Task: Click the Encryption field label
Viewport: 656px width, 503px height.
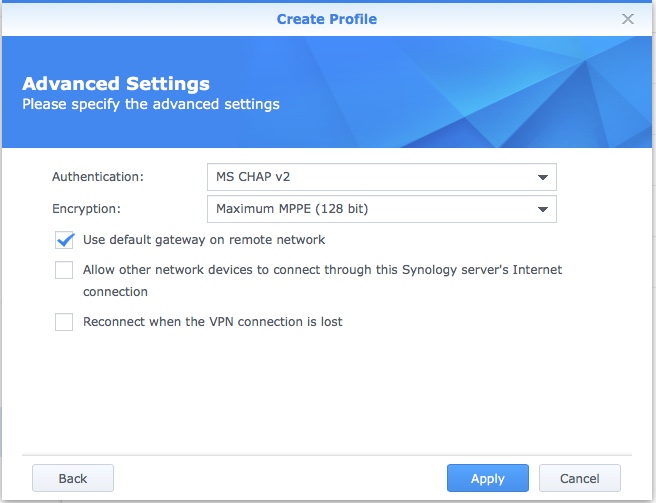Action: pyautogui.click(x=85, y=209)
